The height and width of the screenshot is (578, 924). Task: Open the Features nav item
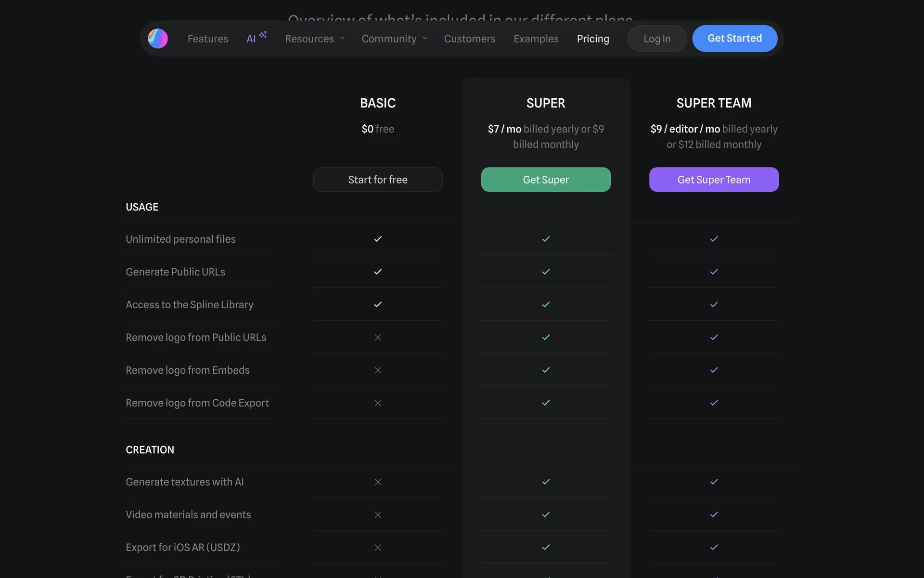pyautogui.click(x=208, y=39)
